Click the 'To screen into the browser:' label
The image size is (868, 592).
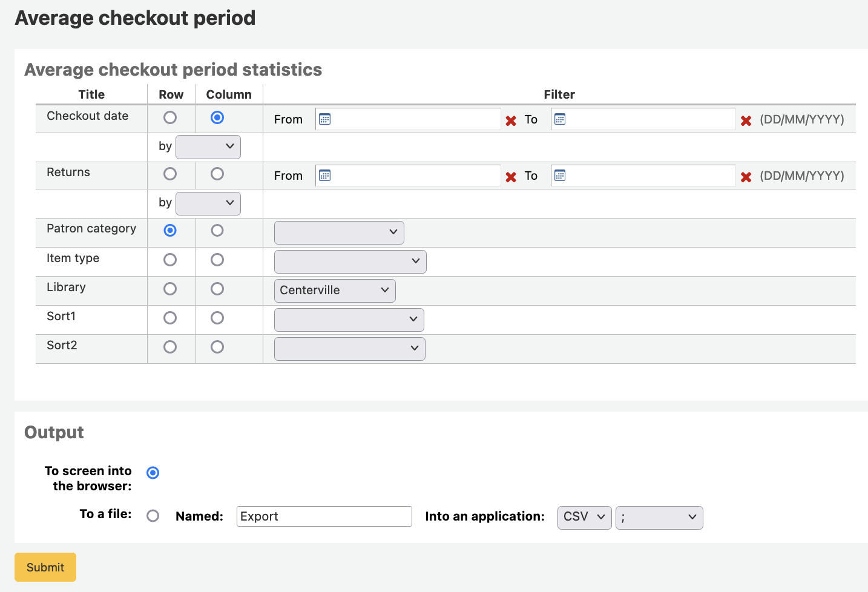point(88,478)
